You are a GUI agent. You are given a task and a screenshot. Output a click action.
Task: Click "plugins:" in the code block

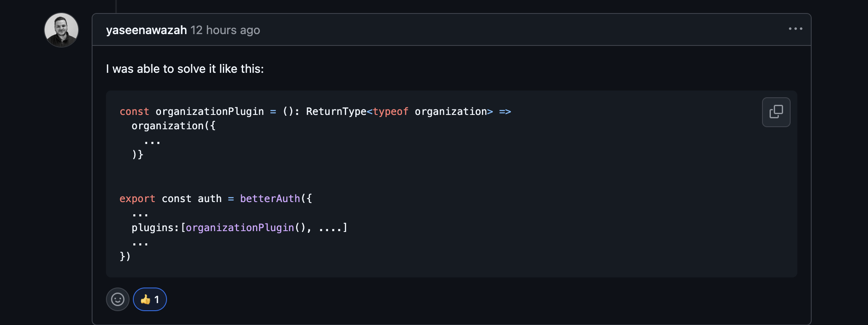pyautogui.click(x=155, y=228)
